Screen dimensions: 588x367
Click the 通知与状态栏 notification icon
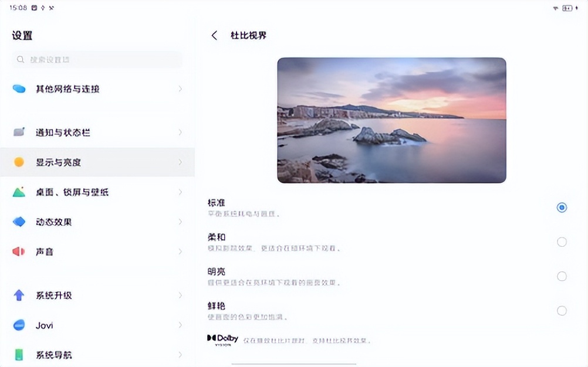pos(19,132)
